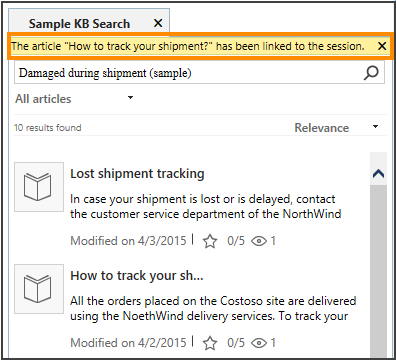Screen dimensions: 396x360
Task: Open the All articles filter dropdown
Action: pos(75,99)
